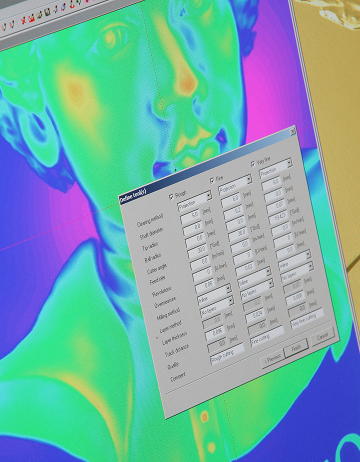Click the Rough cutting comment field
This screenshot has width=360, height=462.
pyautogui.click(x=227, y=354)
